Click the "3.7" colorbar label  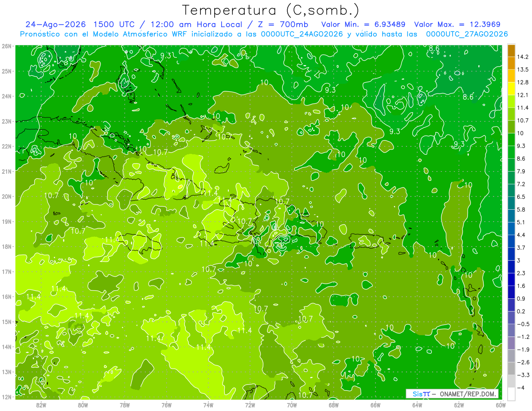click(521, 248)
